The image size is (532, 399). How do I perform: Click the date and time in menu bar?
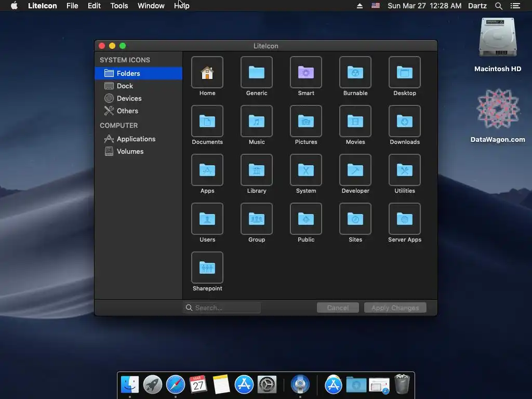pos(424,6)
